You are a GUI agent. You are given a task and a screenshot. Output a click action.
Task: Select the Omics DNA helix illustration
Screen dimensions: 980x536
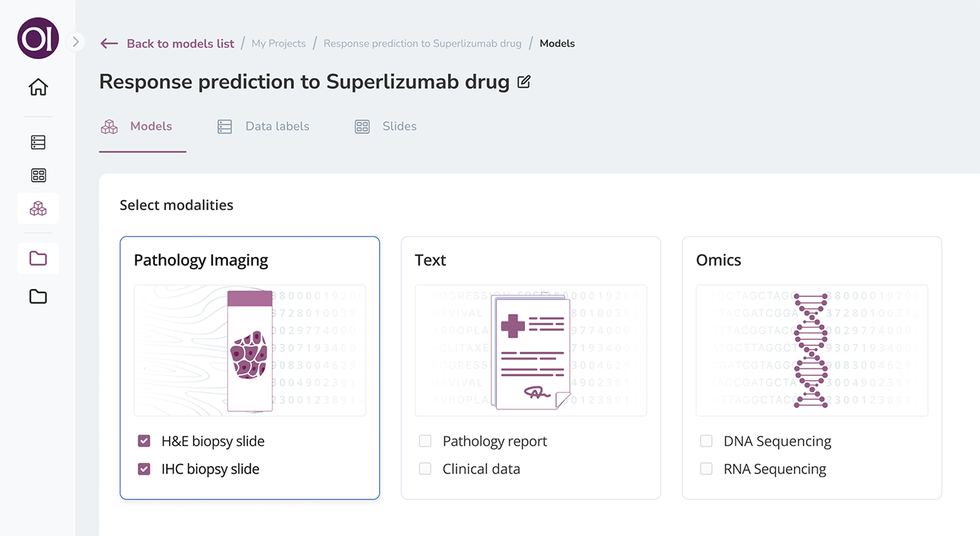click(811, 350)
